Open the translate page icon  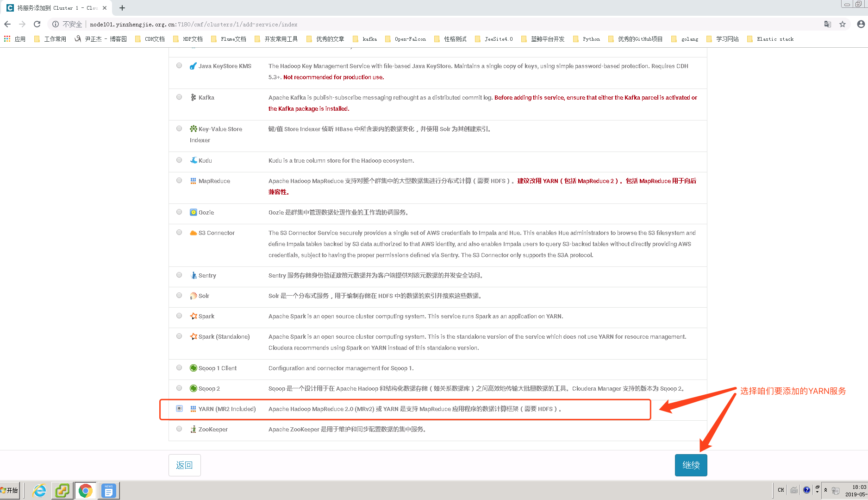click(x=827, y=24)
